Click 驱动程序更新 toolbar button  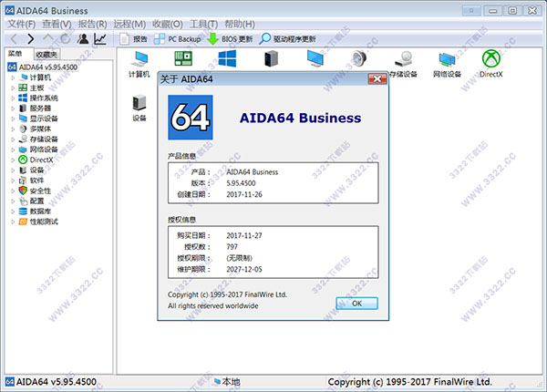pos(288,38)
